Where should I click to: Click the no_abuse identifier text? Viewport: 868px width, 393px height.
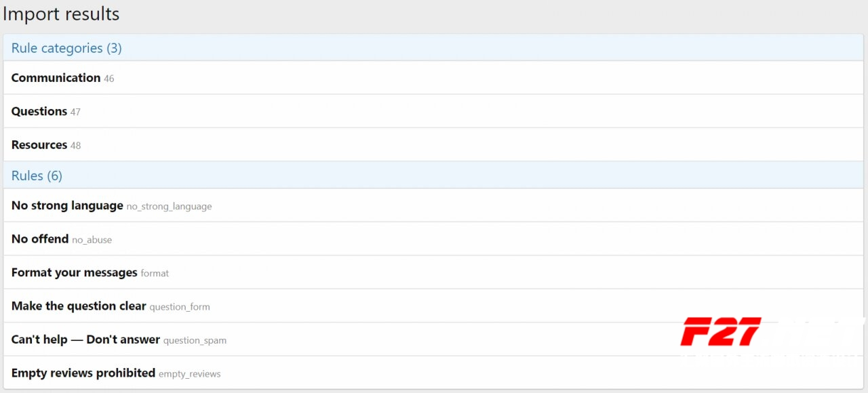point(92,240)
